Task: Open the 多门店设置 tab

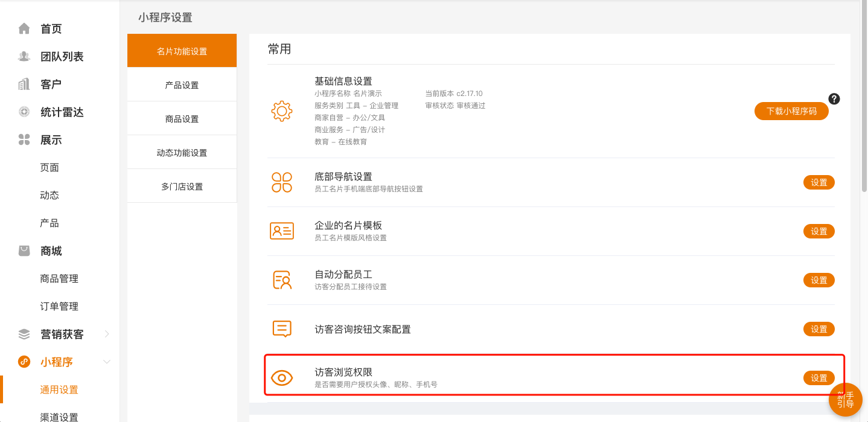Action: pyautogui.click(x=182, y=187)
